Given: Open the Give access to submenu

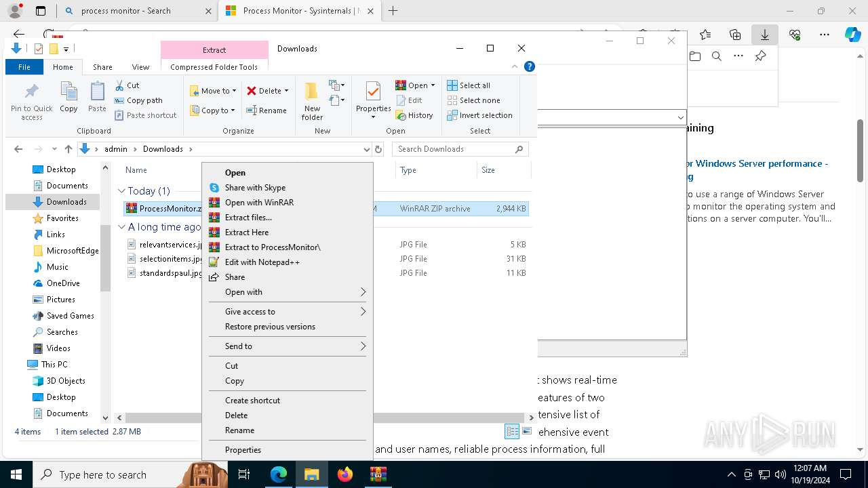Looking at the screenshot, I should [288, 312].
